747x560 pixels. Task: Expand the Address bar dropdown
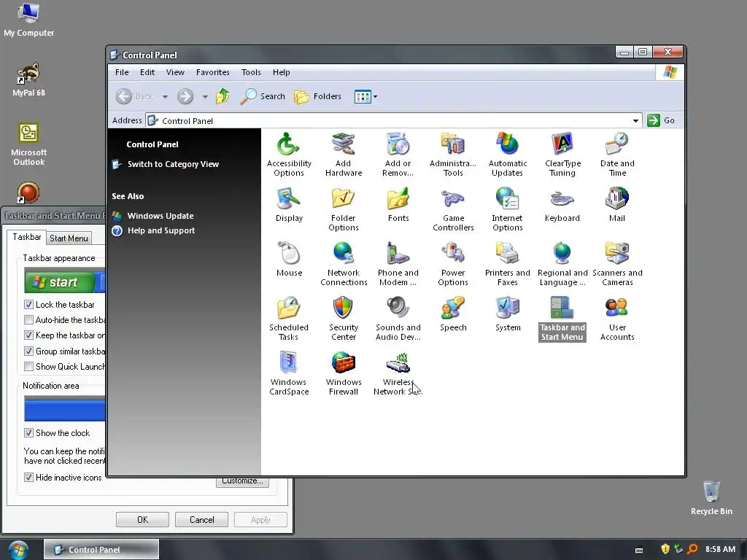[x=635, y=121]
